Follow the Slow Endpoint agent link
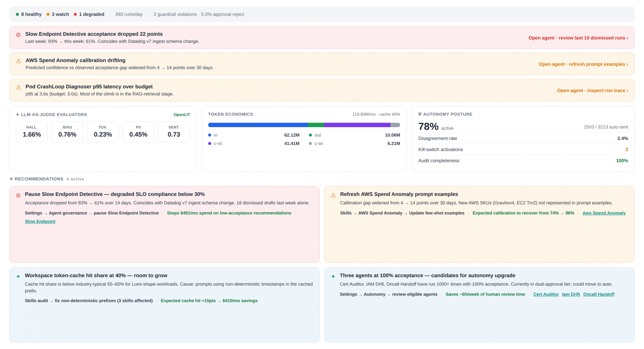 click(40, 221)
